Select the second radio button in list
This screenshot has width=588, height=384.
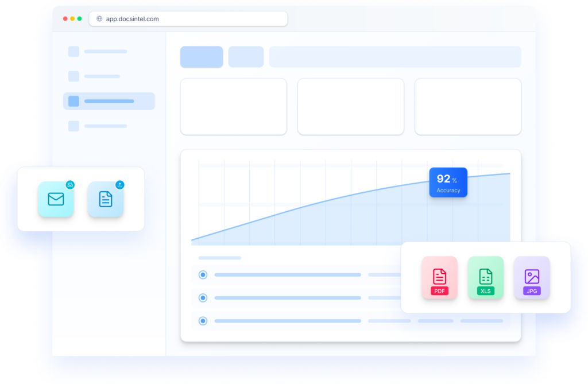203,298
